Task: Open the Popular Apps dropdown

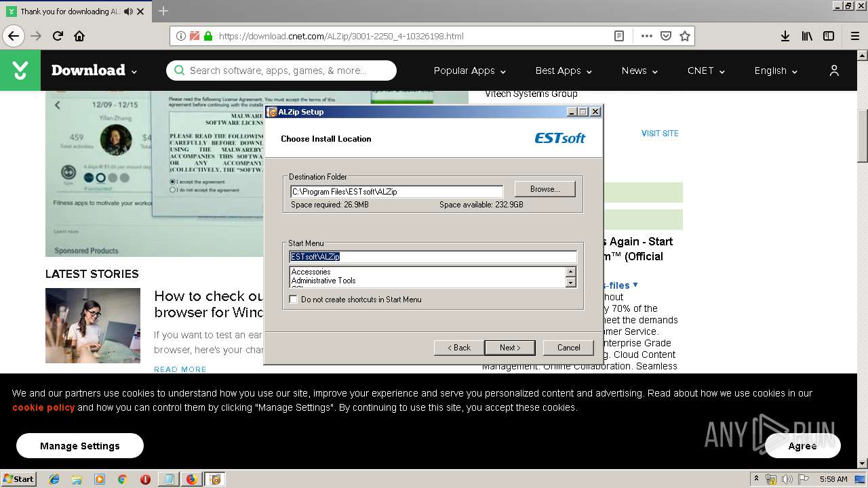Action: coord(470,70)
